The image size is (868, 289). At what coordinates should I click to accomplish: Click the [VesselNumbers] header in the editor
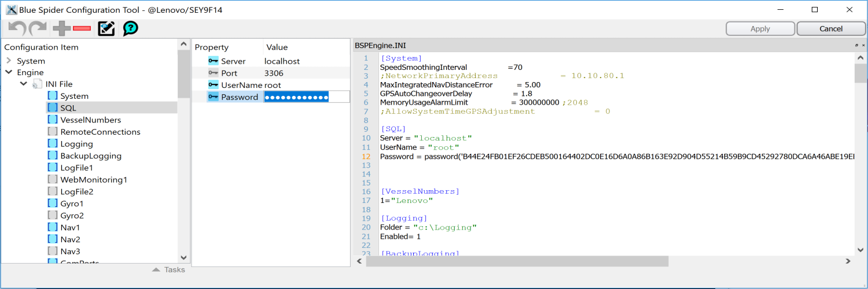tap(420, 191)
